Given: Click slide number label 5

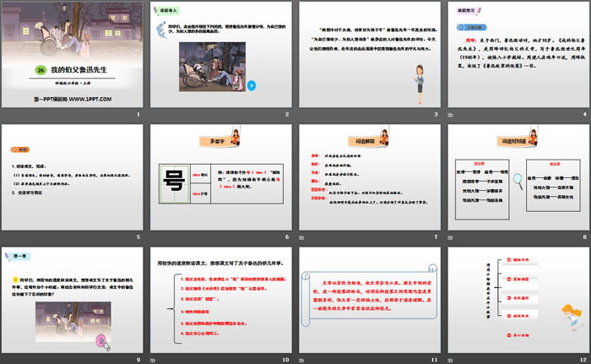Looking at the screenshot, I should click(x=138, y=236).
